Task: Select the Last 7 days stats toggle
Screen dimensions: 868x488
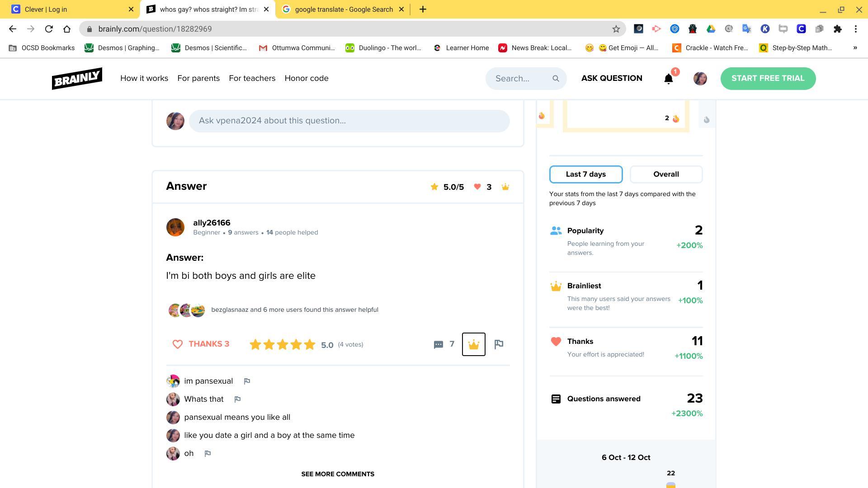Action: coord(585,174)
